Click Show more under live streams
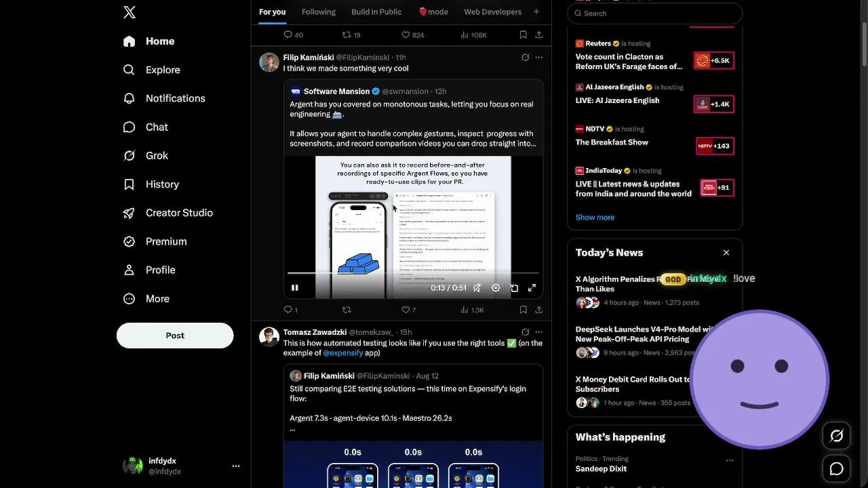The image size is (868, 488). point(595,218)
